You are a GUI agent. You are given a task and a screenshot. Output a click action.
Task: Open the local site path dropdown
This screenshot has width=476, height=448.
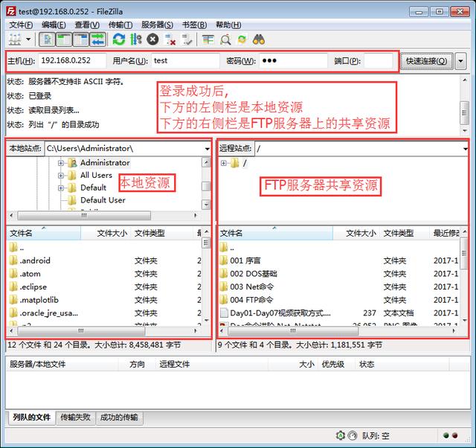point(207,149)
